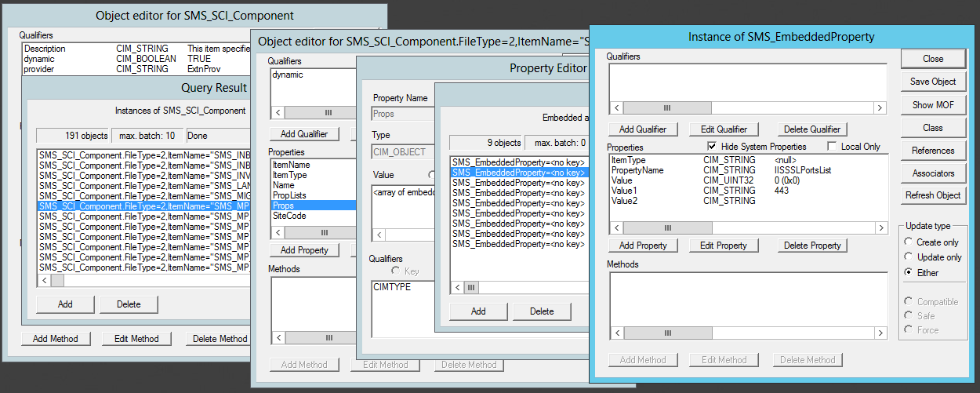Click the Close button in Instance window
Screen dimensions: 980x393
coord(933,59)
